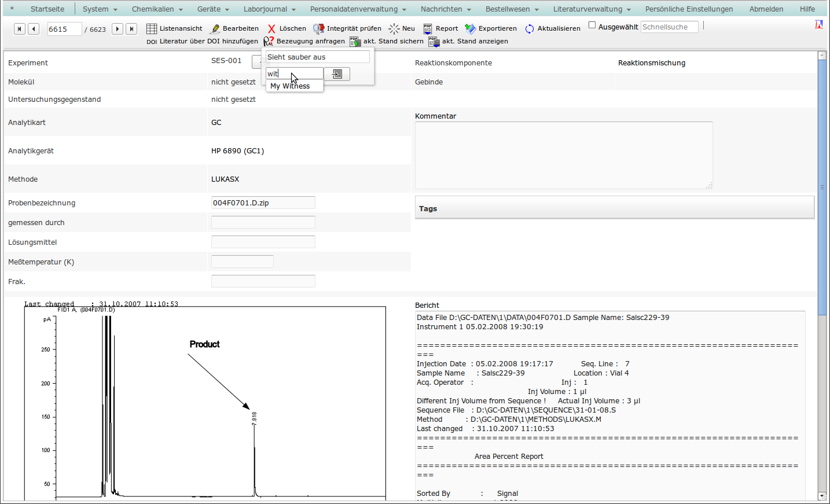Select the Hilfe menu item
Image resolution: width=830 pixels, height=504 pixels.
(807, 9)
